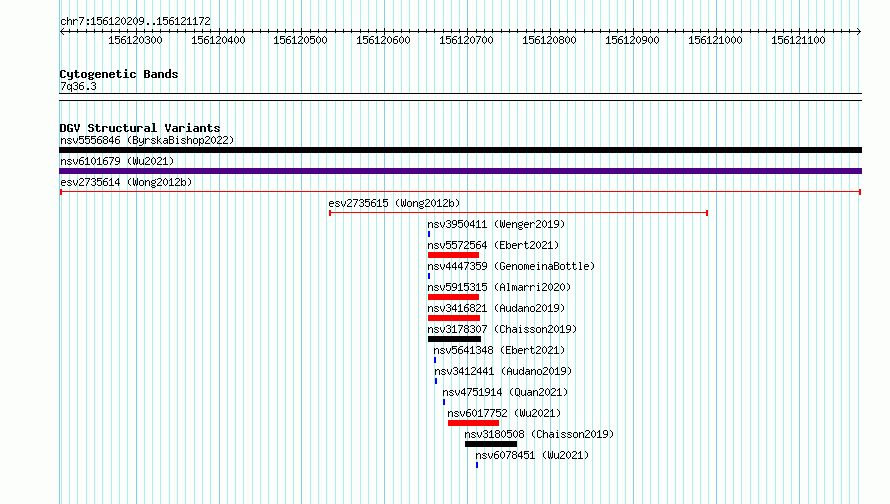Select black bar under nsv3180508

[x=491, y=444]
